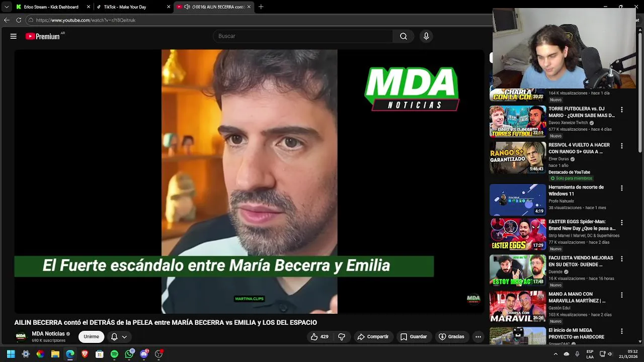Open options for RESIVOL 4 video
The width and height of the screenshot is (644, 362).
pos(622,146)
